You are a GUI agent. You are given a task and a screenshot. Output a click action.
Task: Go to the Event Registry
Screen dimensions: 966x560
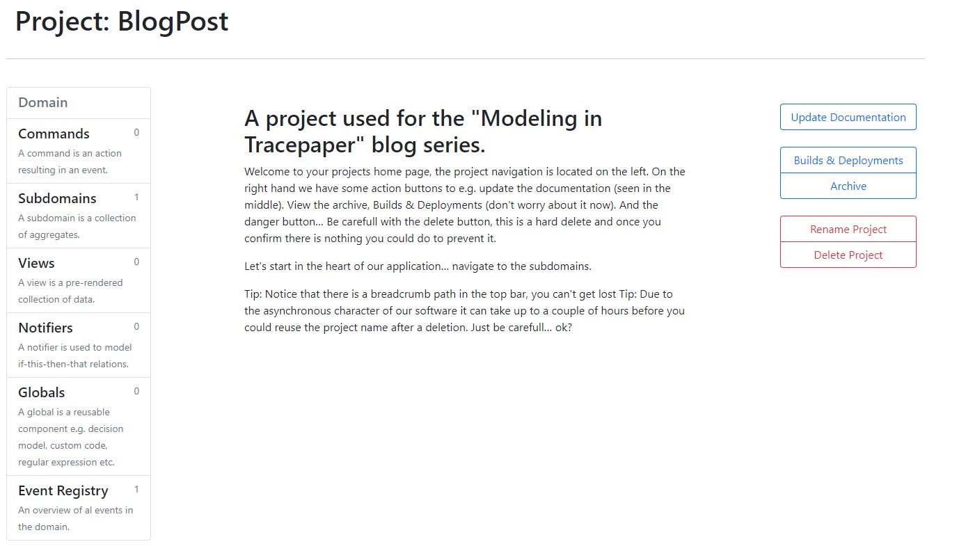pos(79,508)
